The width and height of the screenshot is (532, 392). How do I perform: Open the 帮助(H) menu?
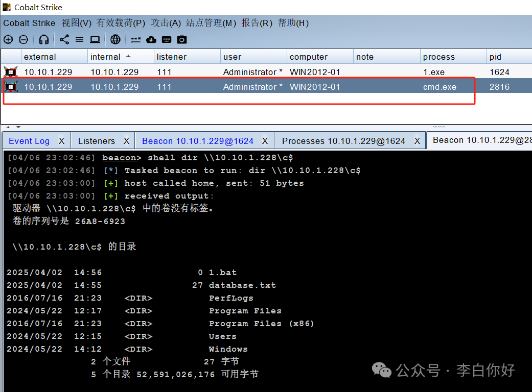293,23
